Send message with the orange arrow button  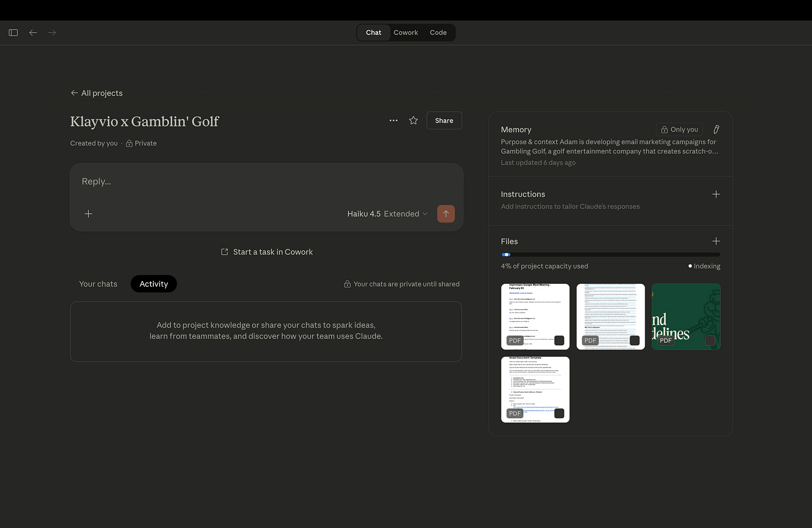point(446,214)
